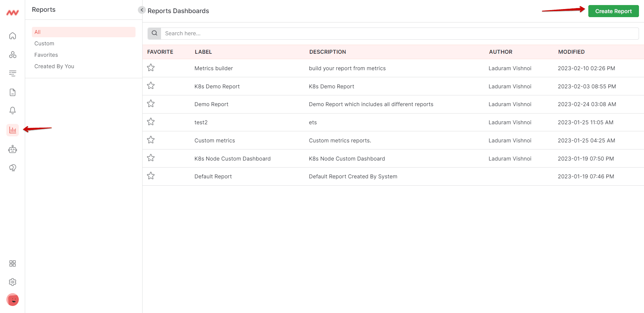Image resolution: width=644 pixels, height=313 pixels.
Task: Open the bot assistant icon
Action: click(12, 149)
